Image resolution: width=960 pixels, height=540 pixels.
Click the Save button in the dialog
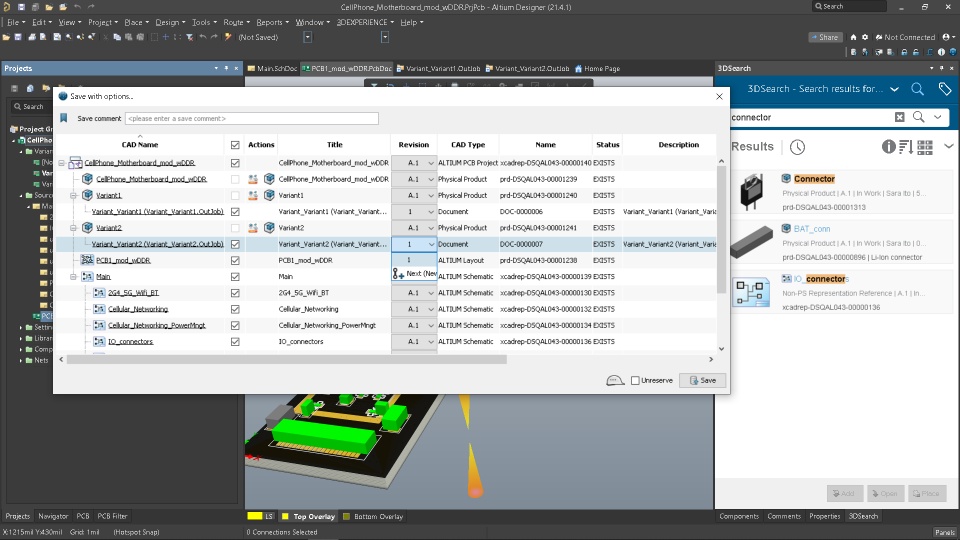click(x=702, y=380)
